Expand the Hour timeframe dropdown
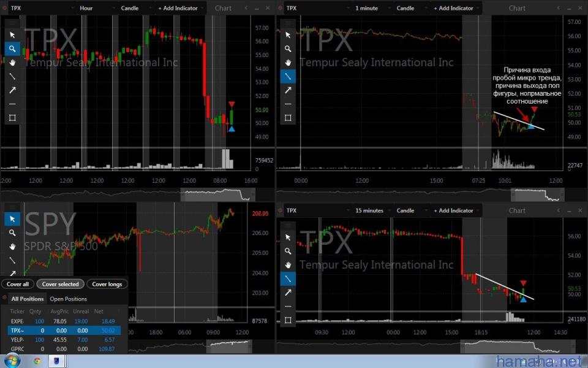This screenshot has height=368, width=588. click(97, 8)
